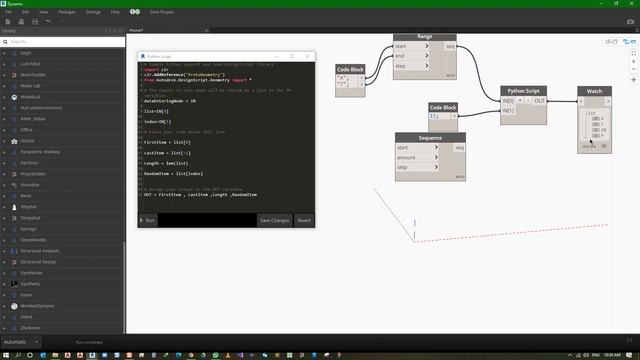The height and width of the screenshot is (360, 640).
Task: Open the View menu
Action: [x=43, y=12]
